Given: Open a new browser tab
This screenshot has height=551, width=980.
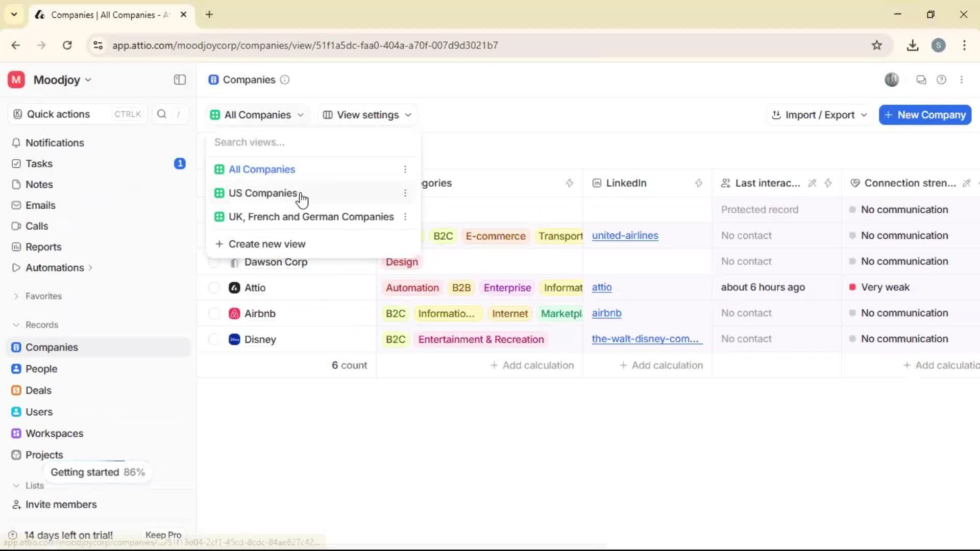Looking at the screenshot, I should tap(209, 14).
